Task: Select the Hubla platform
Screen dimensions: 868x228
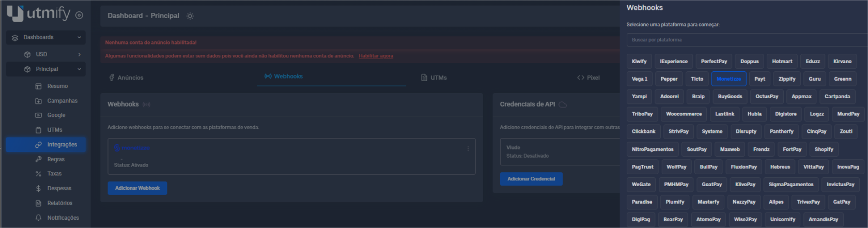Action: [754, 114]
